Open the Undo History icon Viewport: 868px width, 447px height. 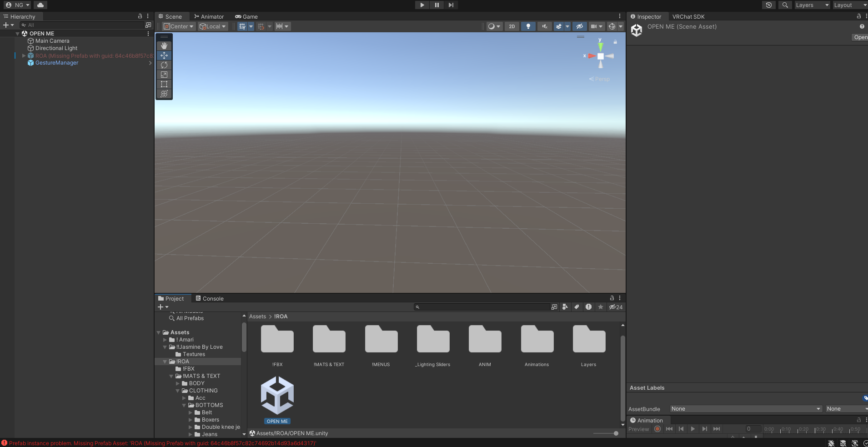(x=769, y=5)
